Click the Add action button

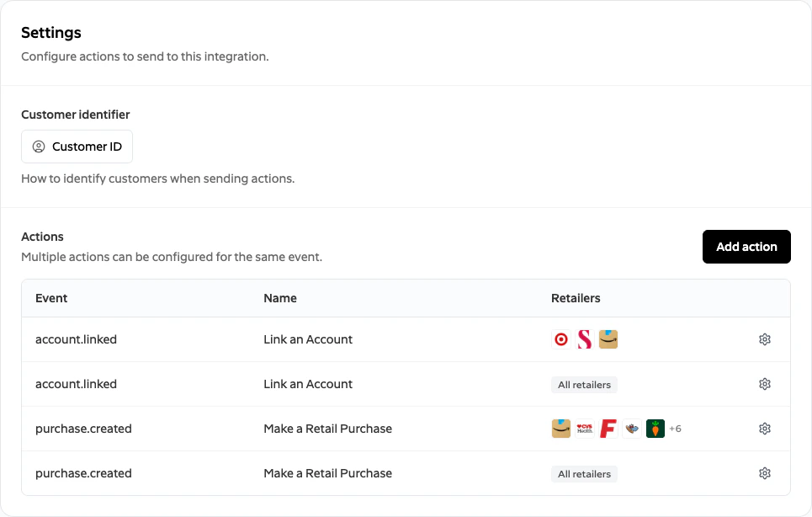746,247
